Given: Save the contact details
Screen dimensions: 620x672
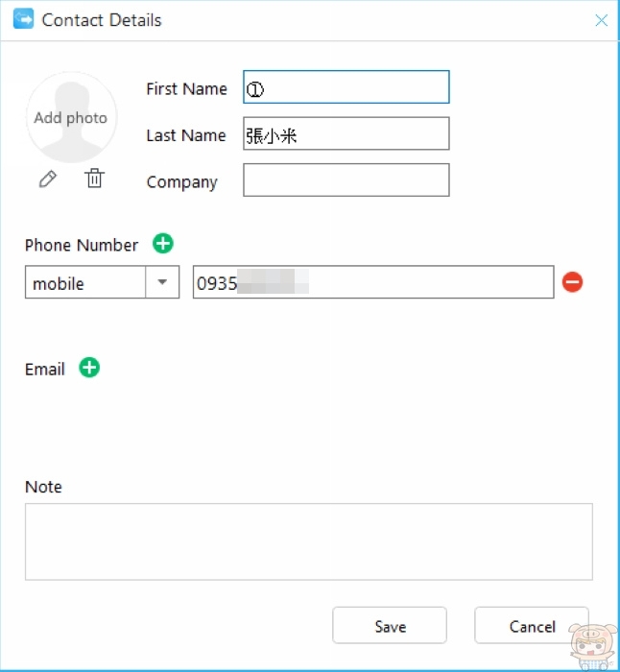Looking at the screenshot, I should 390,626.
